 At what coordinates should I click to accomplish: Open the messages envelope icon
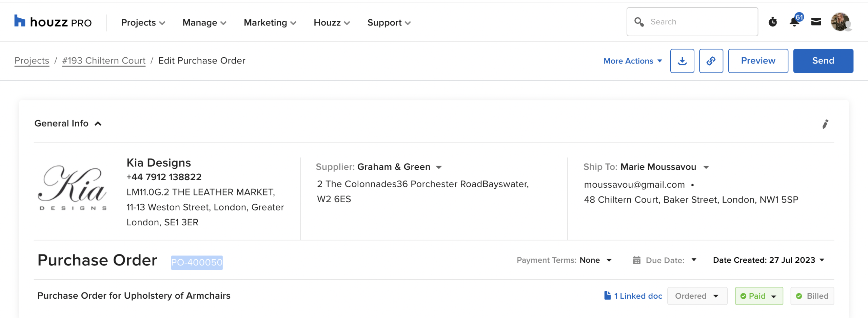click(x=816, y=22)
